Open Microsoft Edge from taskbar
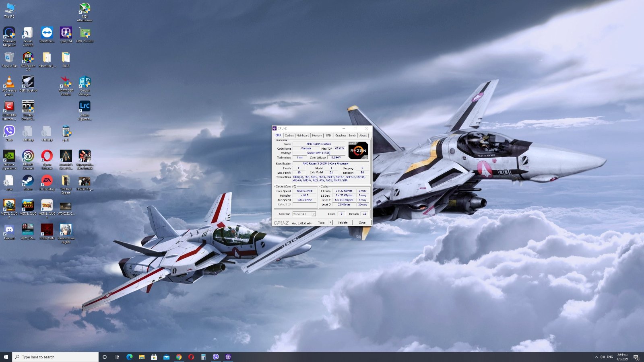This screenshot has width=644, height=362. pyautogui.click(x=129, y=357)
